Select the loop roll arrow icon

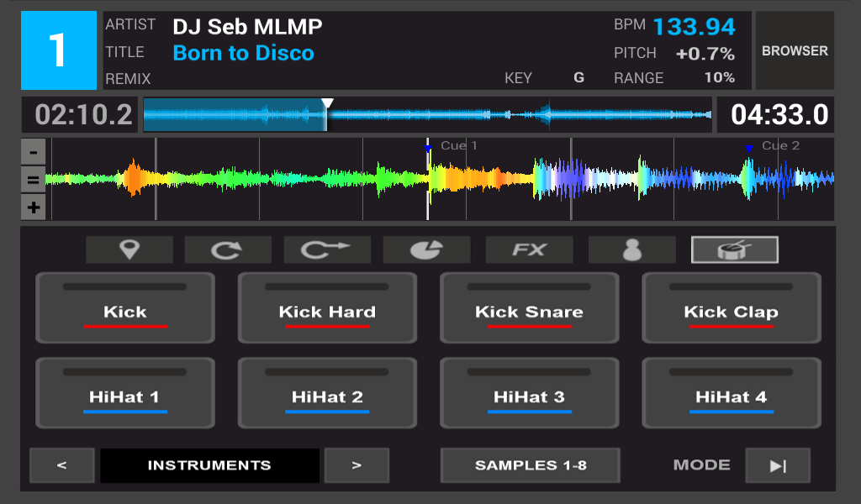(327, 249)
